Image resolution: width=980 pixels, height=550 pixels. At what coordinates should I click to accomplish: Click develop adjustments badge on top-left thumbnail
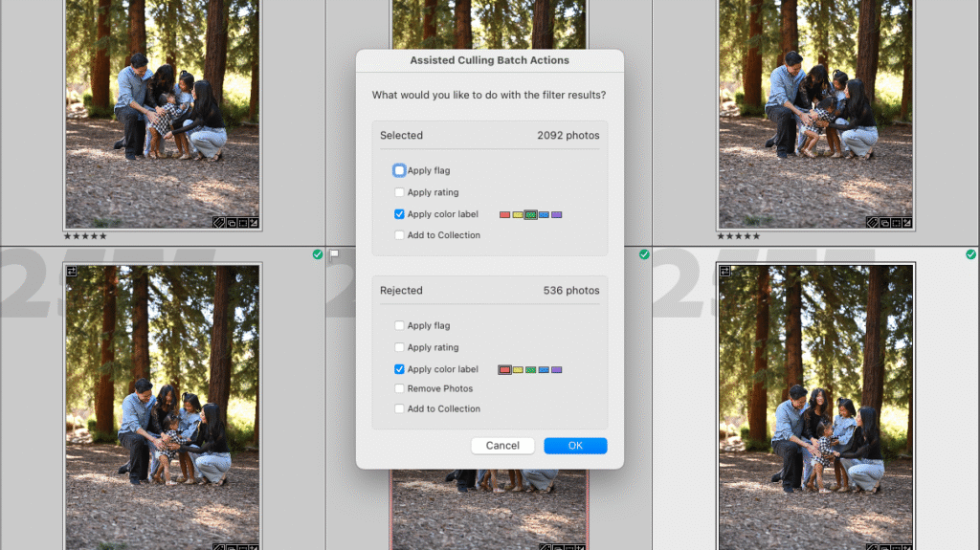(254, 223)
